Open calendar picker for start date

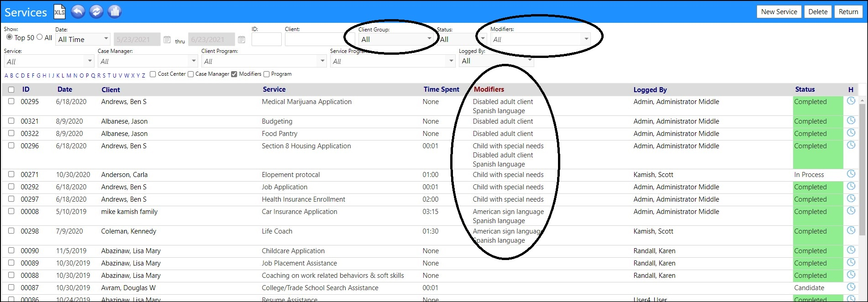[x=167, y=40]
